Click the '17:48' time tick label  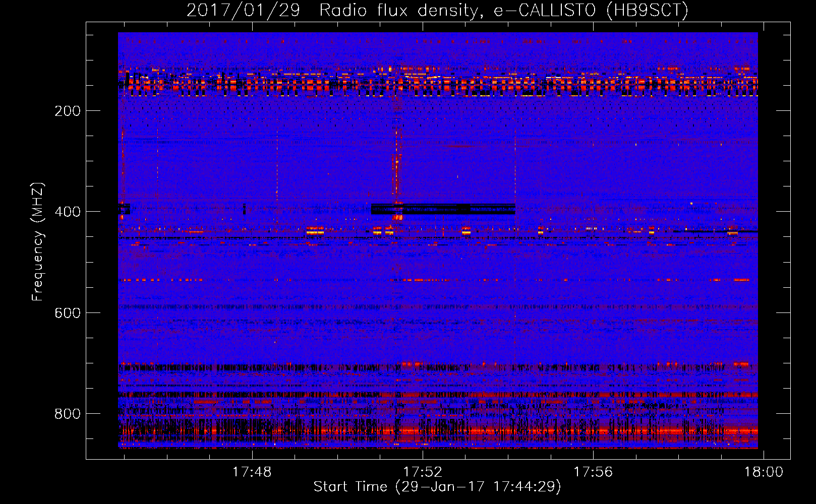252,472
